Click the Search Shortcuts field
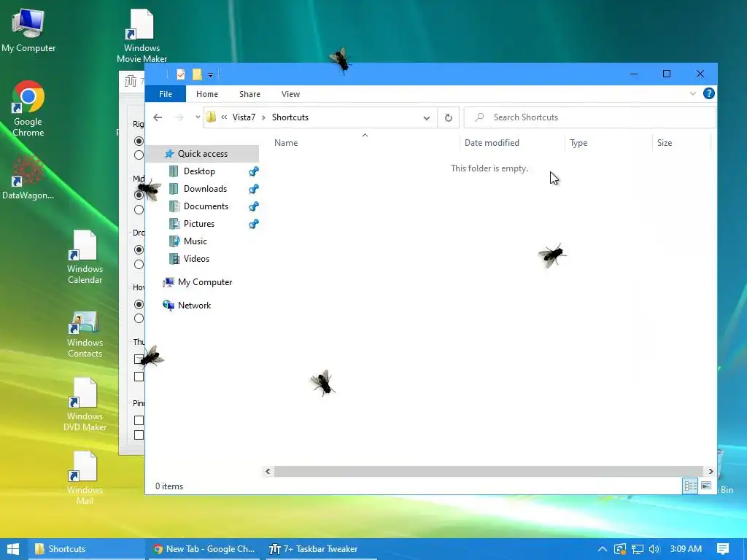This screenshot has height=560, width=747. (589, 117)
